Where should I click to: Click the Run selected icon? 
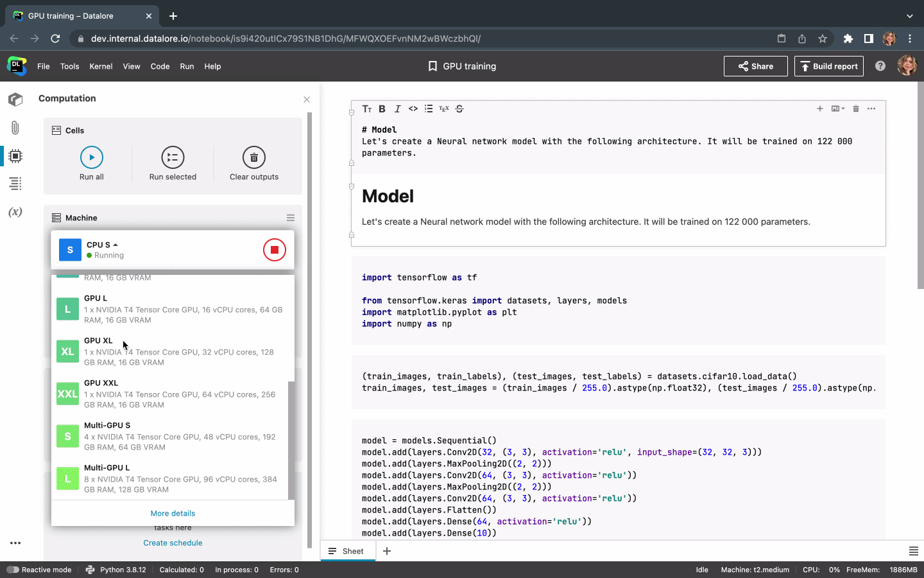click(x=173, y=157)
